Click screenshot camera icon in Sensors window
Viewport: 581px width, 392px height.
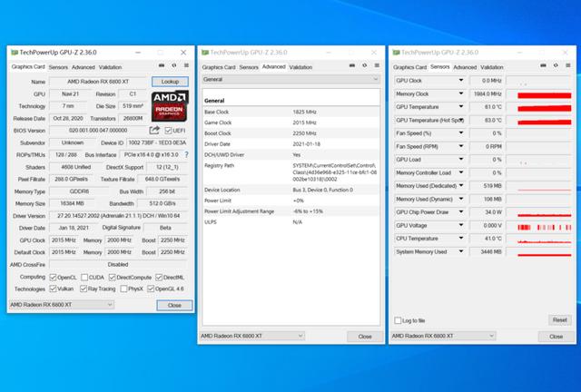coord(543,65)
